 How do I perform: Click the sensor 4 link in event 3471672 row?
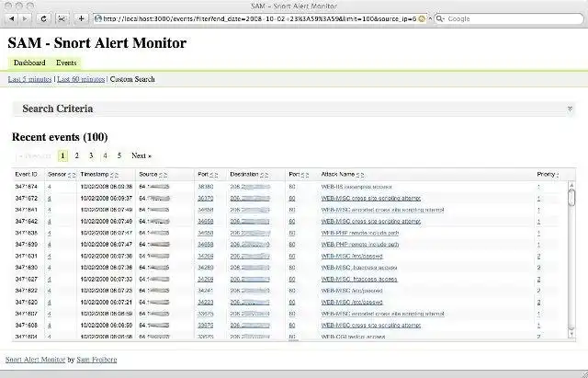point(49,199)
